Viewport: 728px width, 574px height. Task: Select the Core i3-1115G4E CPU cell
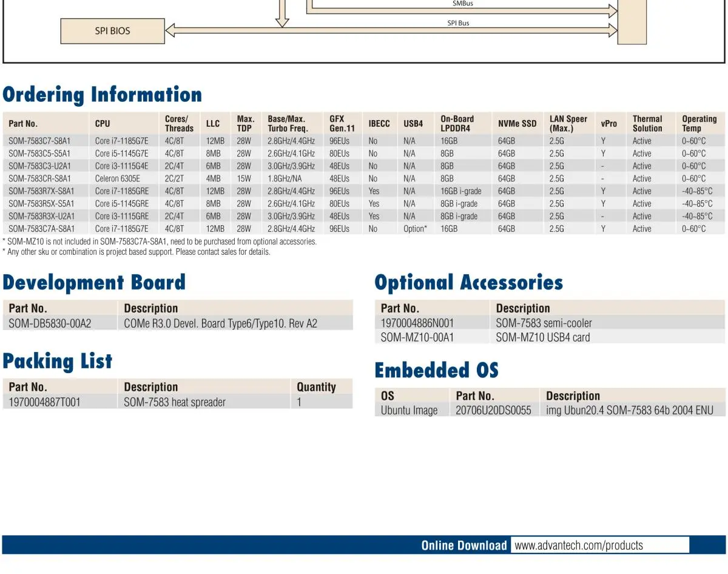point(121,166)
